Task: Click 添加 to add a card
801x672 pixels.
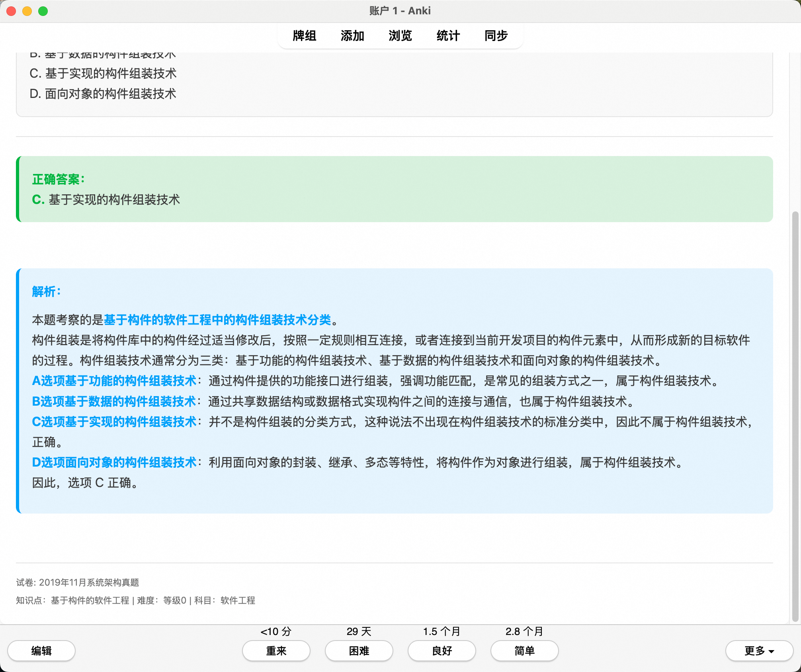Action: (352, 36)
